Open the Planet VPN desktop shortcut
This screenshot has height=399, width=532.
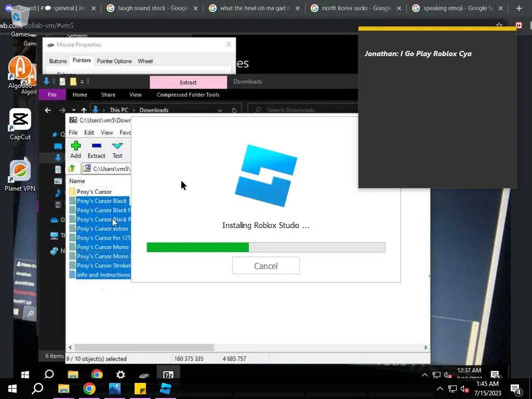click(x=20, y=176)
